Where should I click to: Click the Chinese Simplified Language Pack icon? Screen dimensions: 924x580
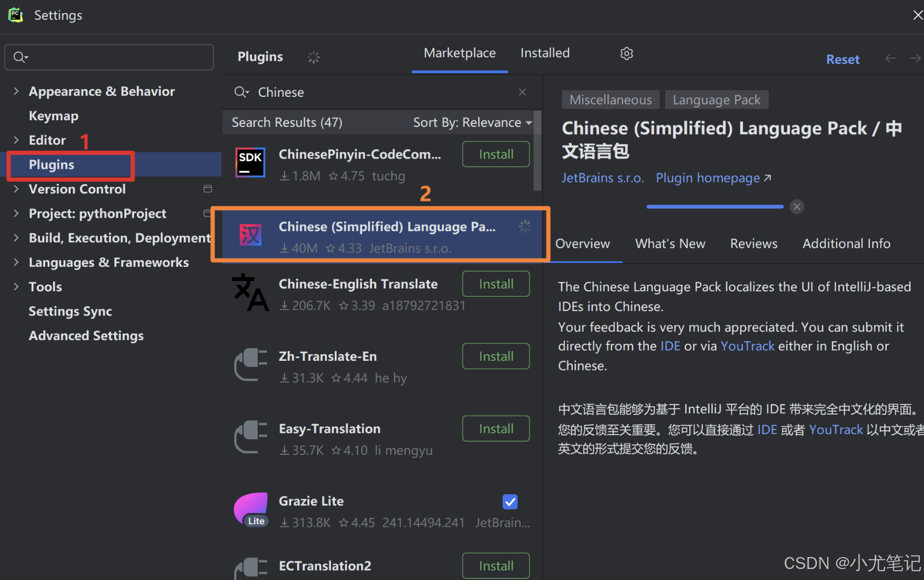point(251,236)
